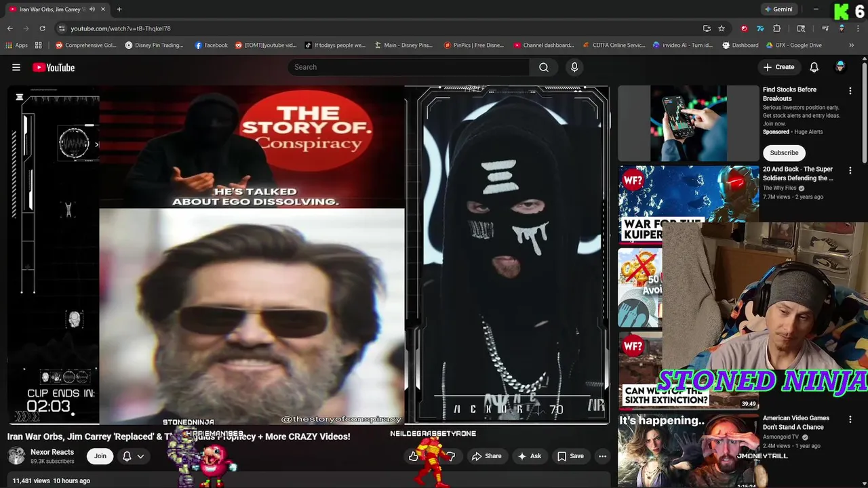
Task: Click the 11,481 views count text
Action: coord(31,481)
